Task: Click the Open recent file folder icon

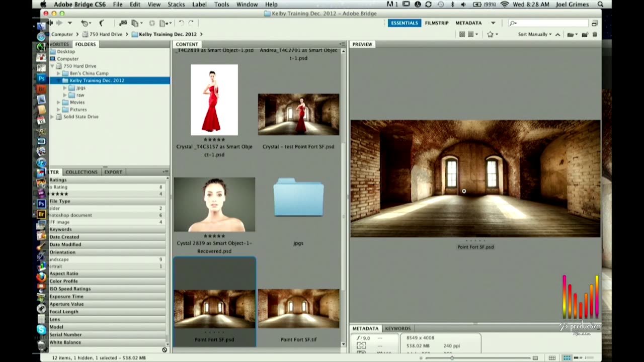Action: (571, 34)
